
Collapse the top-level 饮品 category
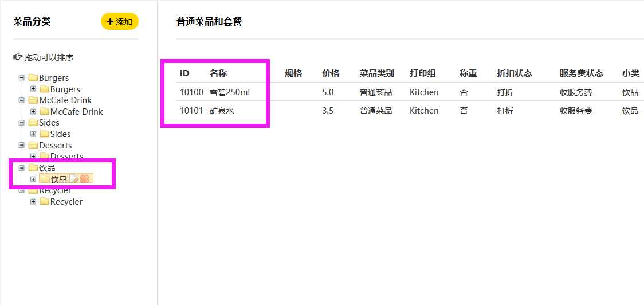click(x=22, y=168)
